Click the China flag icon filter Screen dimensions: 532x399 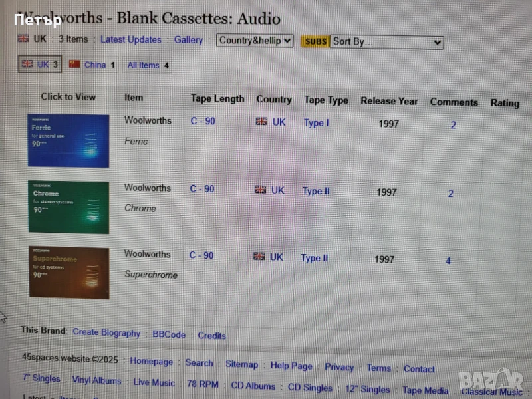[x=74, y=65]
